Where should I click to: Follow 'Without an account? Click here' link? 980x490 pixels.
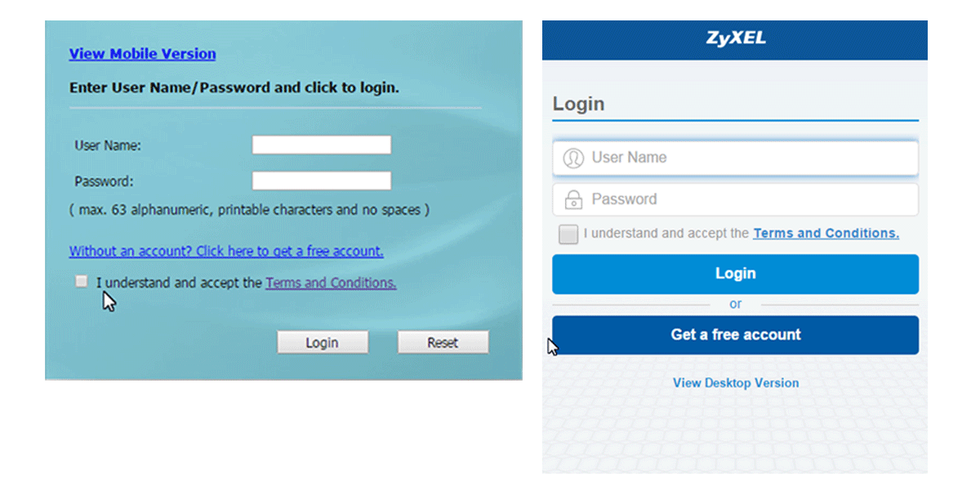pos(226,251)
